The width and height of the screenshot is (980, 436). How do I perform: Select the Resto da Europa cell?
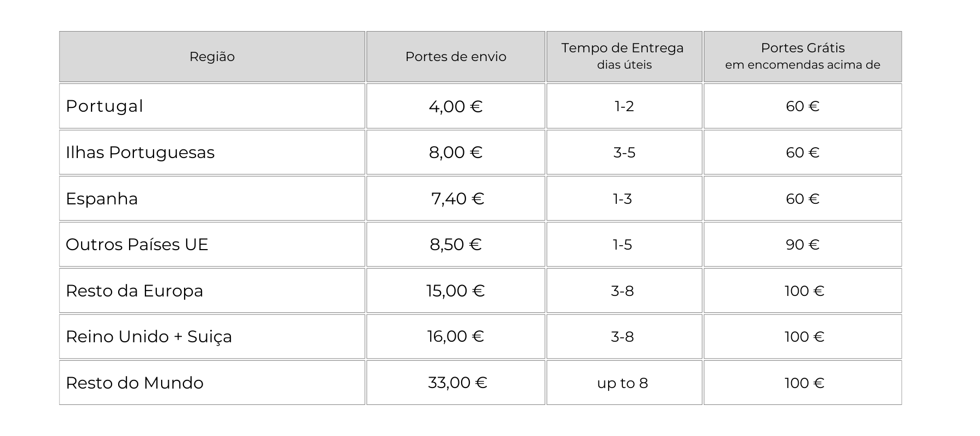[212, 290]
